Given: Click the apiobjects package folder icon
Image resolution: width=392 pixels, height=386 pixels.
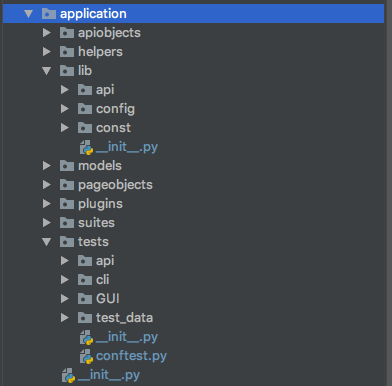Looking at the screenshot, I should [67, 33].
